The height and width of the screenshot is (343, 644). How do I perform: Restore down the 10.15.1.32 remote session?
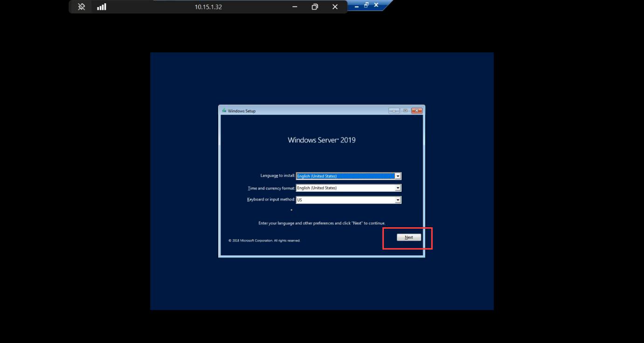315,7
